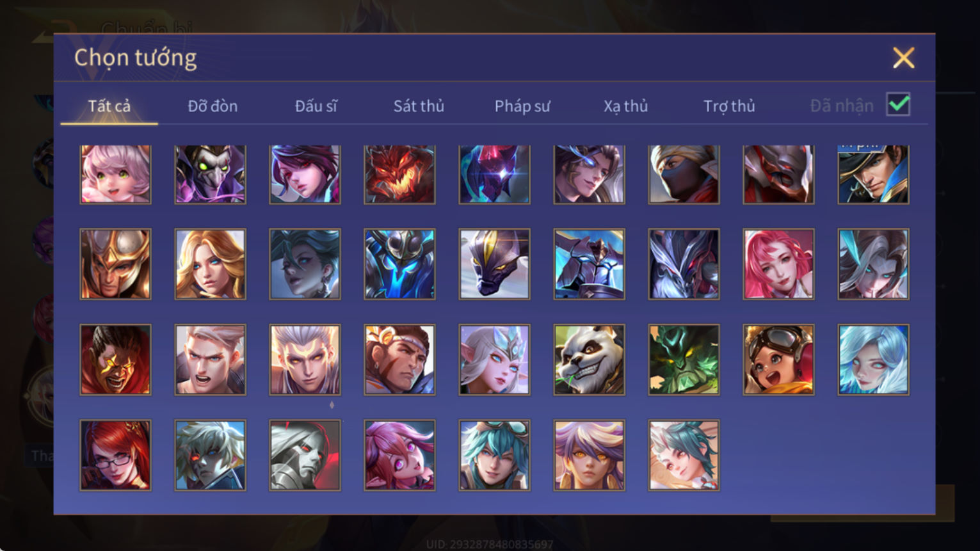
Task: Switch to the Xạ thủ tab
Action: (x=625, y=106)
